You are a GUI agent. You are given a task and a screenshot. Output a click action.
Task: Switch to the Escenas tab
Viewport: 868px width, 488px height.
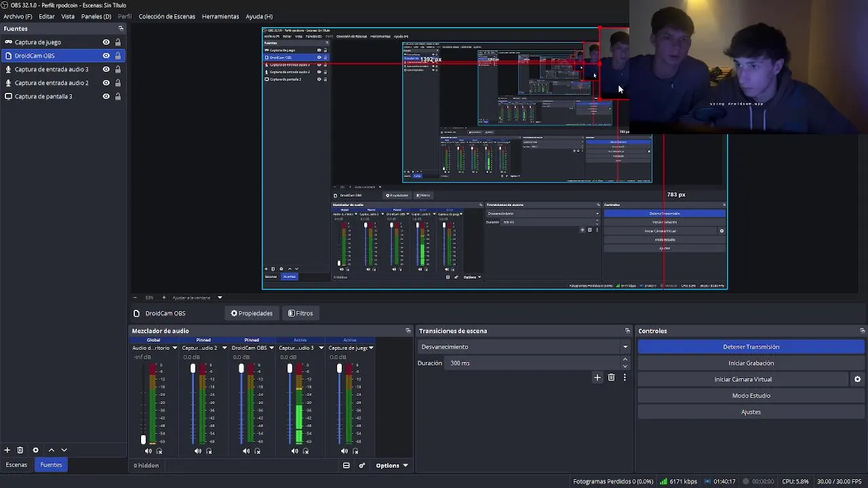16,465
